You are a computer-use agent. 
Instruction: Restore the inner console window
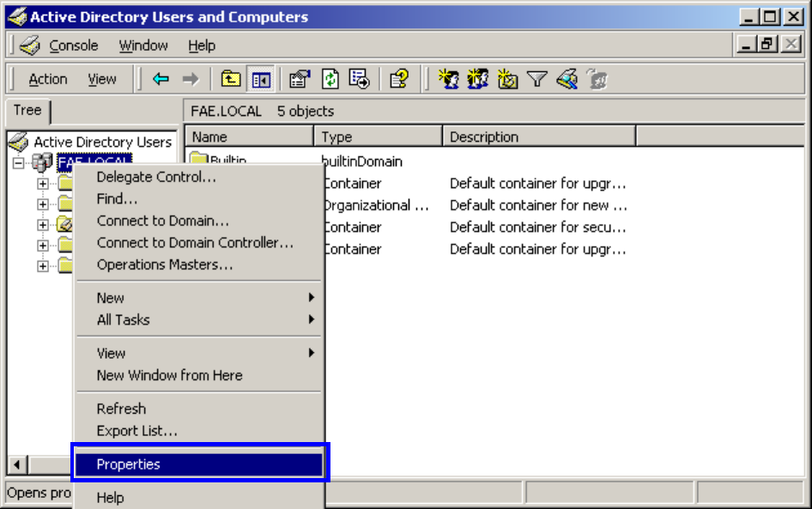pyautogui.click(x=767, y=45)
